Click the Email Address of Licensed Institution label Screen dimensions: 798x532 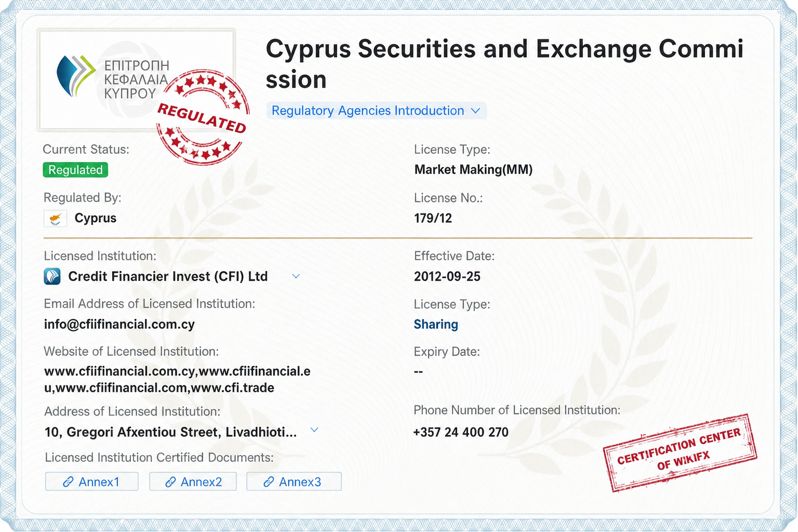(x=150, y=304)
